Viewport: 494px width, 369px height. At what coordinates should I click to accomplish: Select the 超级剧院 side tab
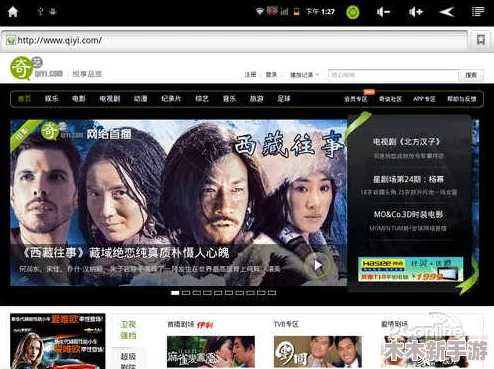tap(128, 361)
